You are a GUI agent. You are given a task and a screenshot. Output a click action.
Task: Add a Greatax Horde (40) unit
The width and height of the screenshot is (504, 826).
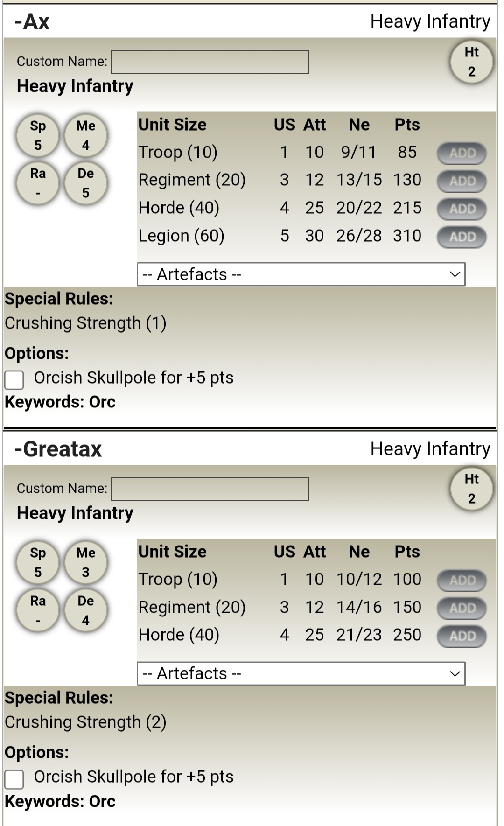pyautogui.click(x=462, y=636)
